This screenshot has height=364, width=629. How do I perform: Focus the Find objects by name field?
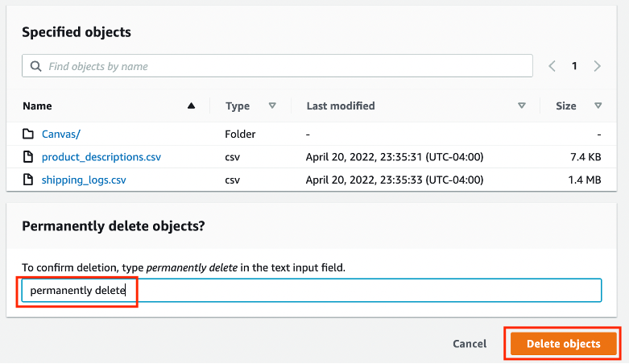282,66
